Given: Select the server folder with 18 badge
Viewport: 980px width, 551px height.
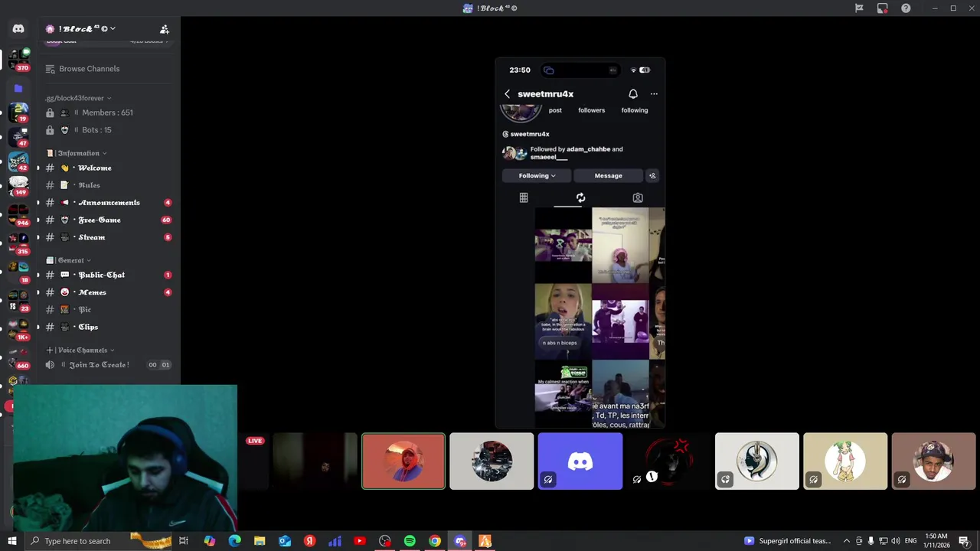Looking at the screenshot, I should (x=18, y=273).
